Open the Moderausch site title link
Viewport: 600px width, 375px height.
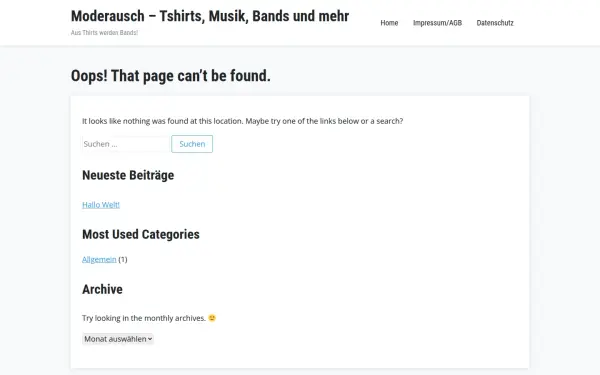(x=210, y=16)
